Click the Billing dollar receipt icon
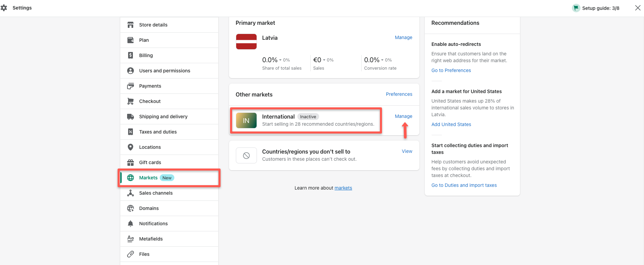 130,55
